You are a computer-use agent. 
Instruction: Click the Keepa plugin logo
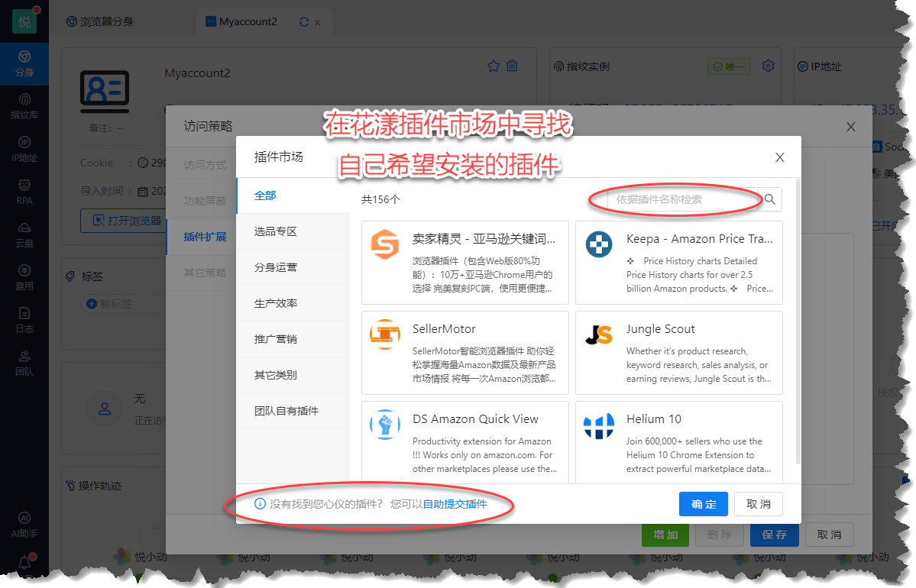[x=599, y=244]
